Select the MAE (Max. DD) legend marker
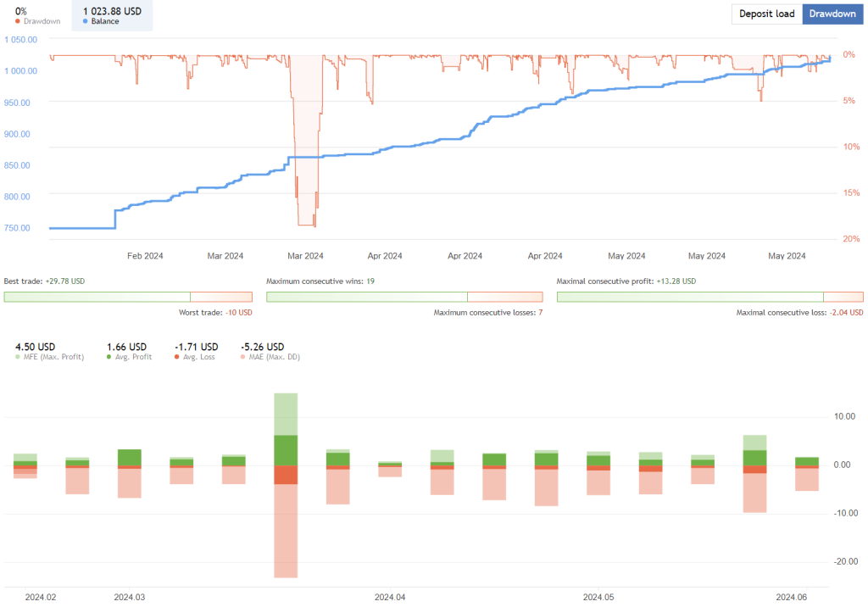The height and width of the screenshot is (607, 868). tap(243, 356)
